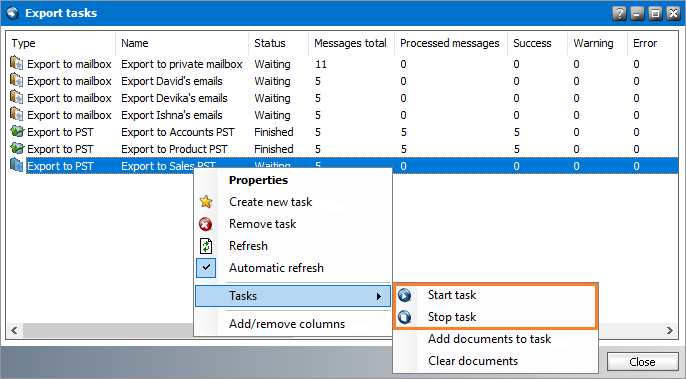
Task: Toggle the Automatic refresh checkmark
Action: [206, 268]
